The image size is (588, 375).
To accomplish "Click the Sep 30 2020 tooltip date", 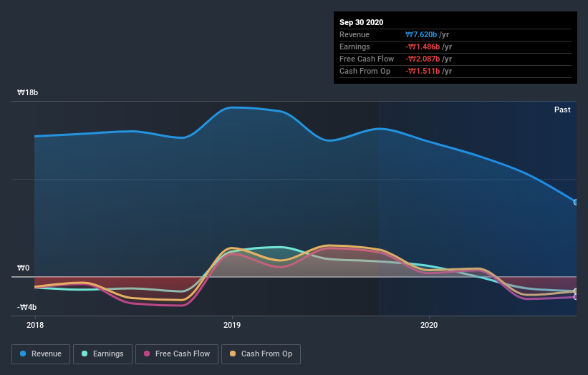I will click(x=361, y=22).
